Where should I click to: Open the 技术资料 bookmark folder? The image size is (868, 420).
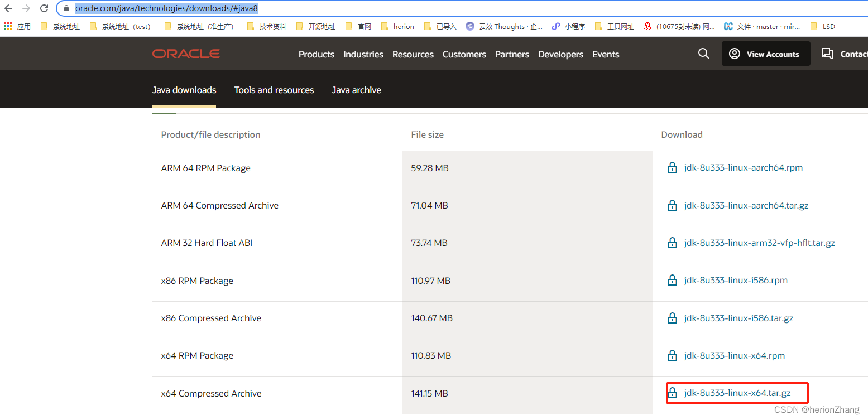coord(267,26)
